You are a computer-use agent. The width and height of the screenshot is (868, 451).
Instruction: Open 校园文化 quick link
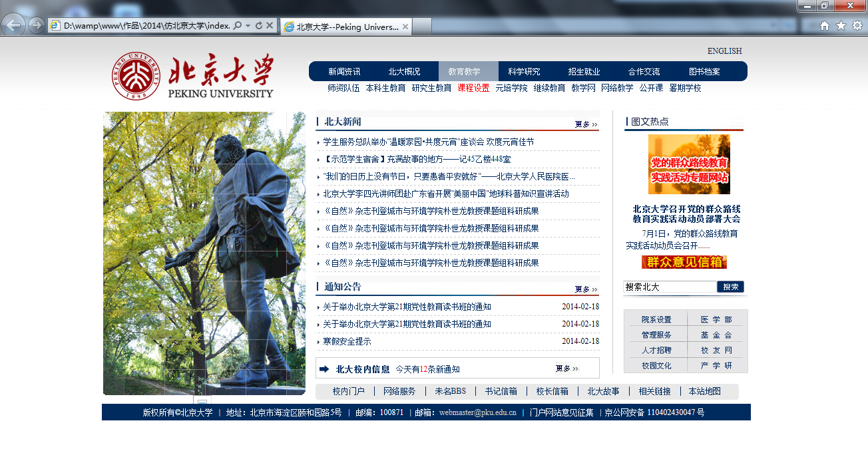point(656,365)
